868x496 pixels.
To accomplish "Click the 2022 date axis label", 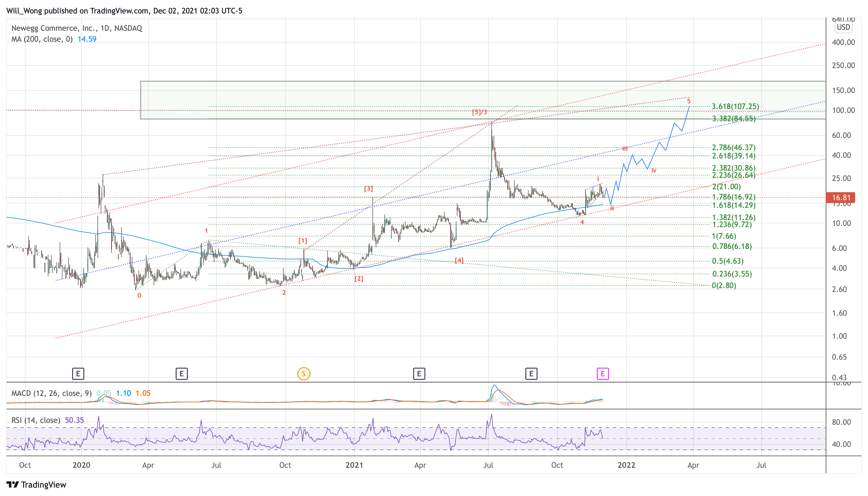I will click(626, 465).
